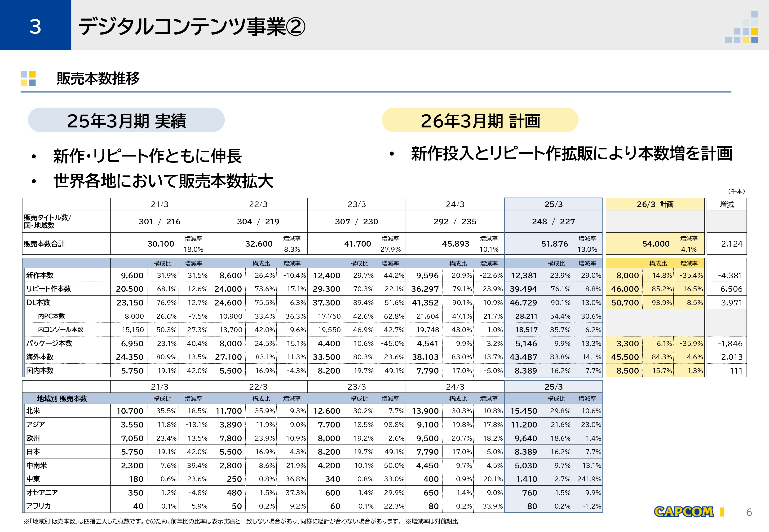Click the 25/3 column header in top table

click(x=554, y=204)
